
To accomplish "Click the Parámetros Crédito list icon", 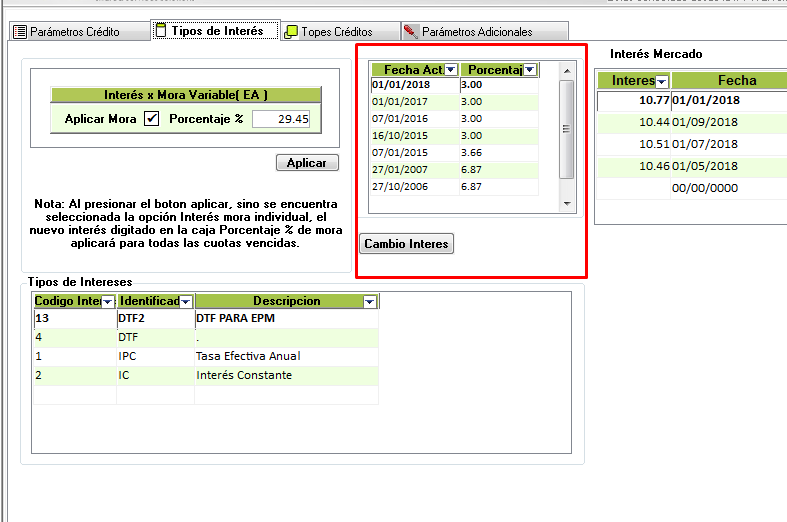I will pyautogui.click(x=19, y=32).
